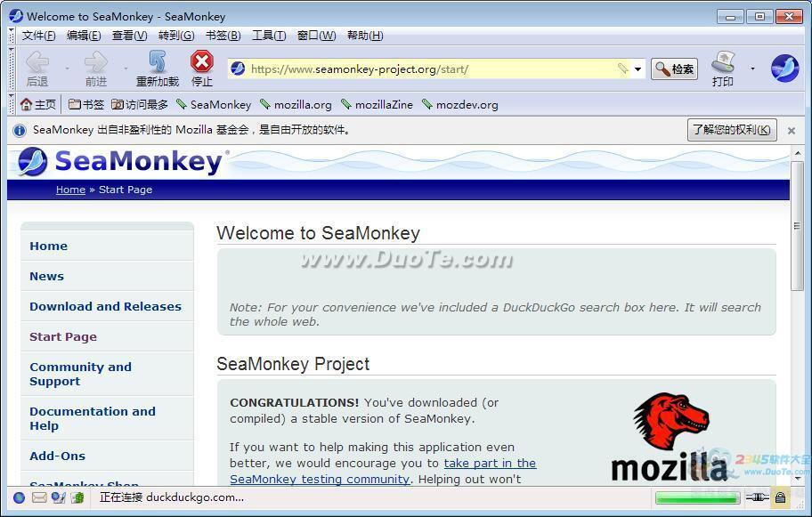The image size is (812, 517).
Task: Open the Print button dropdown arrow
Action: click(x=752, y=69)
